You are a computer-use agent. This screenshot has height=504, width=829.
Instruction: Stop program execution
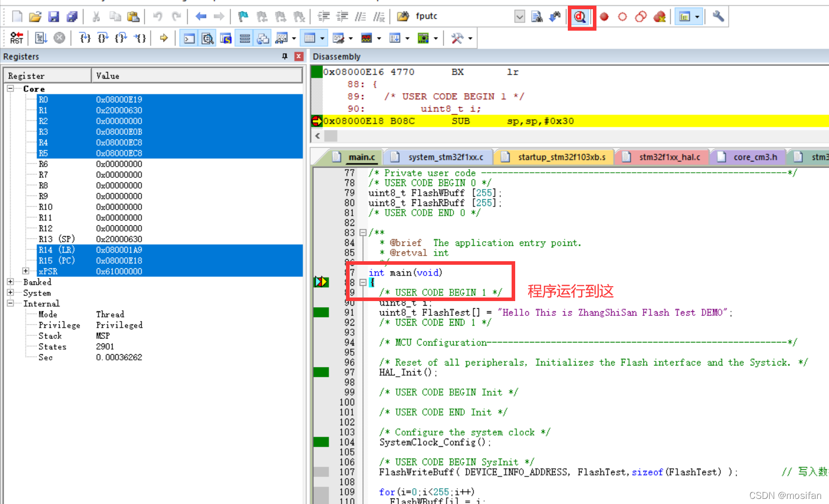click(59, 38)
